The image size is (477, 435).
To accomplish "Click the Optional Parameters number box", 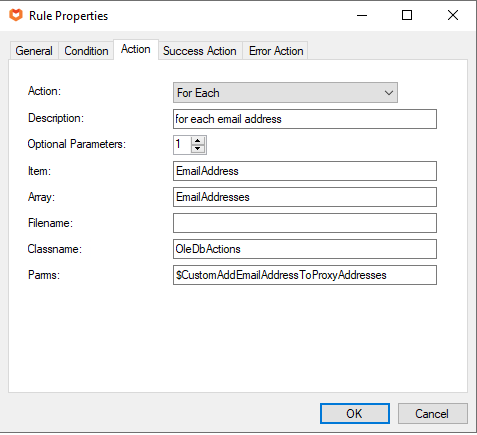I will [x=182, y=145].
